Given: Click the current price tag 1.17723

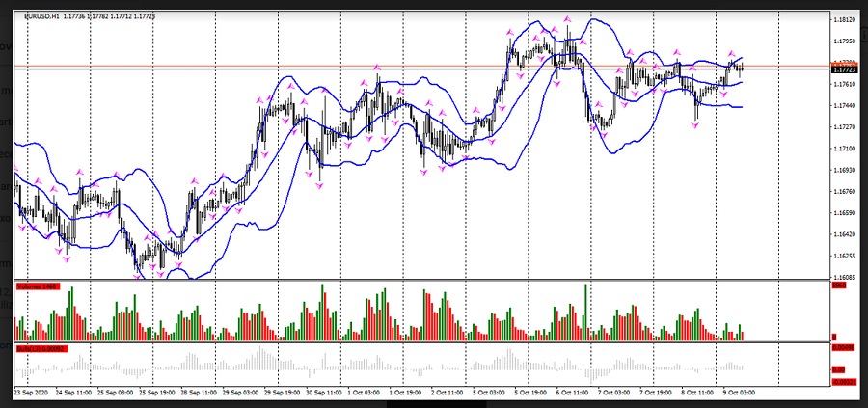Looking at the screenshot, I should [844, 69].
